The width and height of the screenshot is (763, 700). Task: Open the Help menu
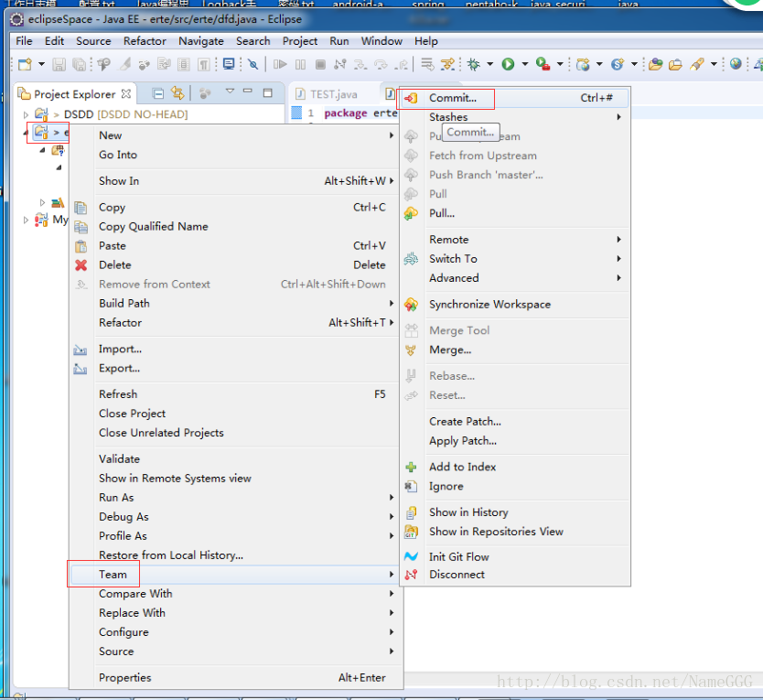tap(426, 41)
